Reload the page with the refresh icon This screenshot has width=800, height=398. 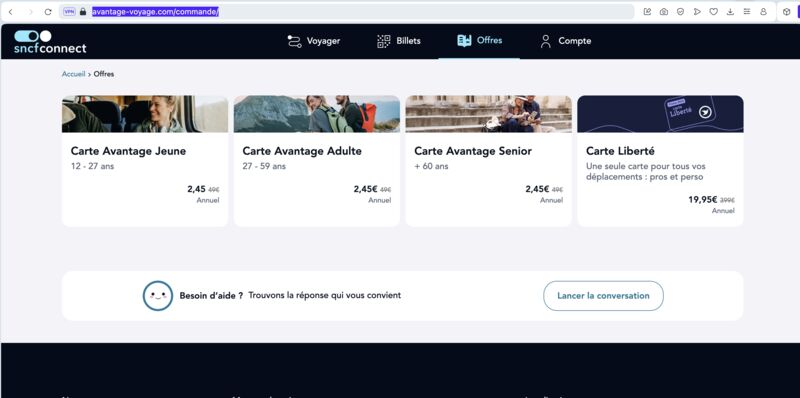click(x=48, y=12)
